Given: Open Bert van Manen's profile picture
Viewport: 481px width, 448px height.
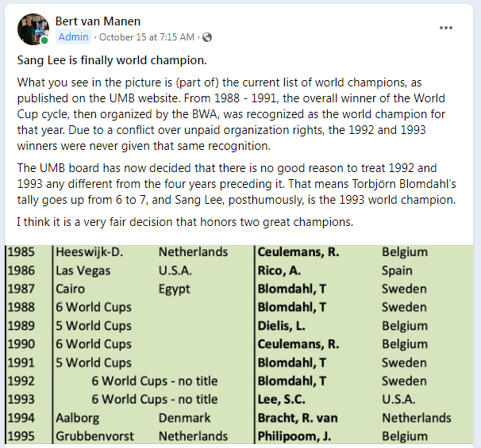Looking at the screenshot, I should click(33, 28).
